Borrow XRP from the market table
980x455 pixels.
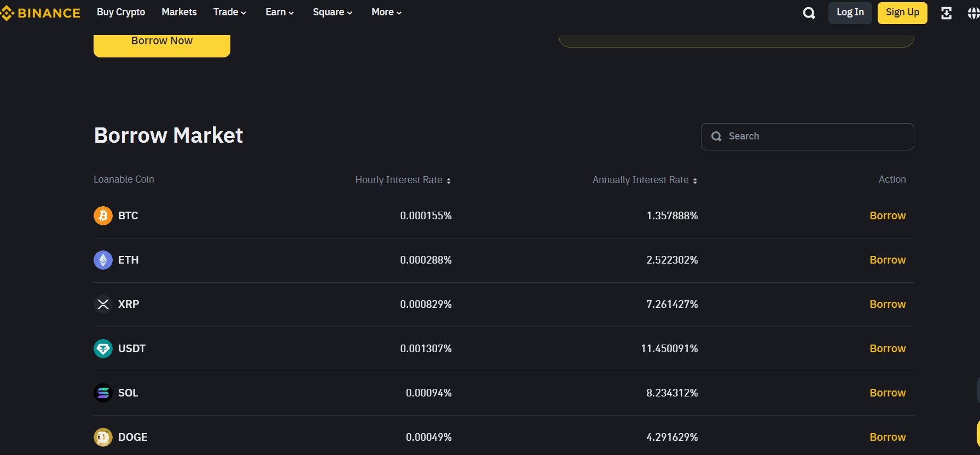(888, 304)
